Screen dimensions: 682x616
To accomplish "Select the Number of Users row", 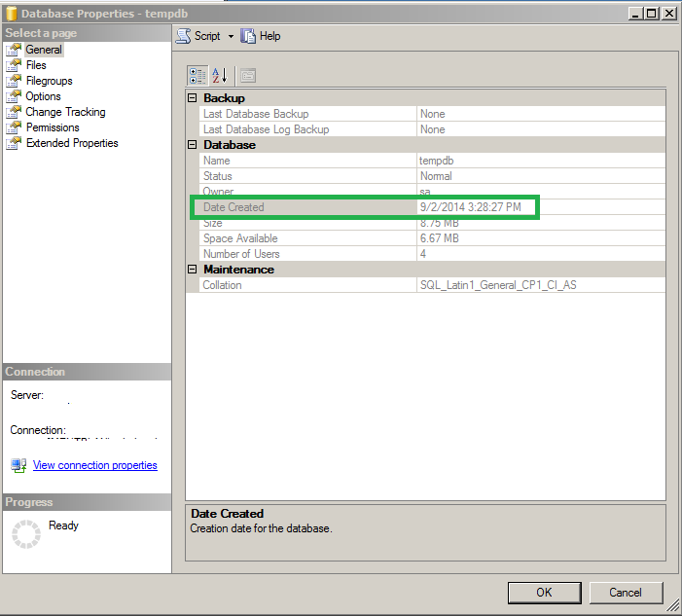I will pos(432,254).
